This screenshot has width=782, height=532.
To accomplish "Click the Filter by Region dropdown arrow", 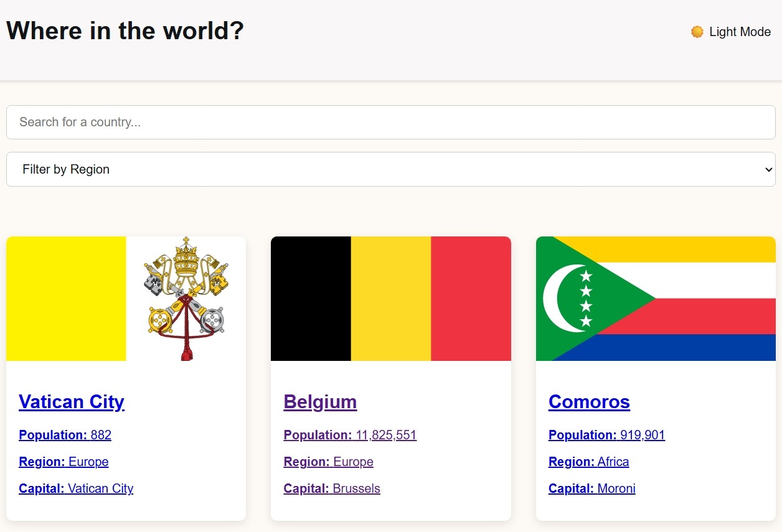I will pos(768,169).
